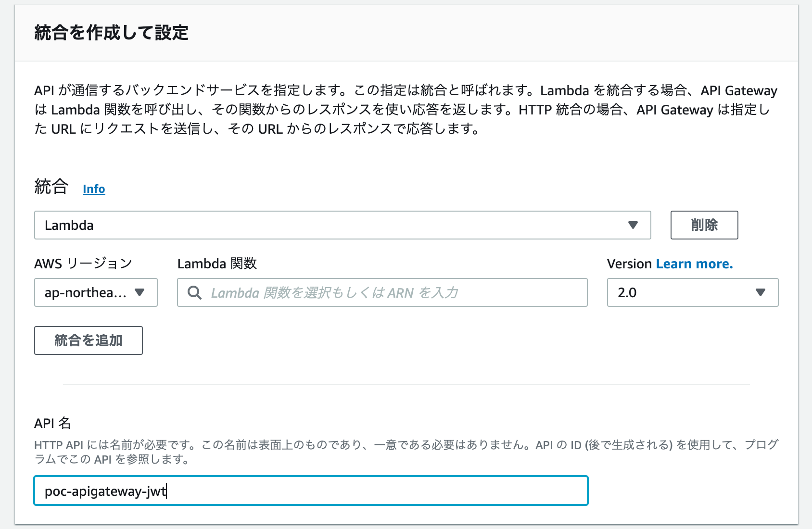Screen dimensions: 812x529
Task: Open the Info link next to 統合
Action: coord(94,189)
